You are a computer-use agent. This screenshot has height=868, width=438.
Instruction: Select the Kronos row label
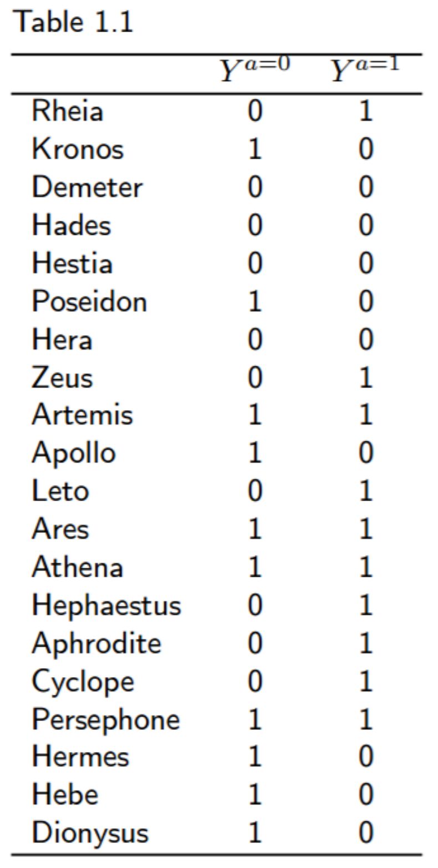(x=77, y=149)
